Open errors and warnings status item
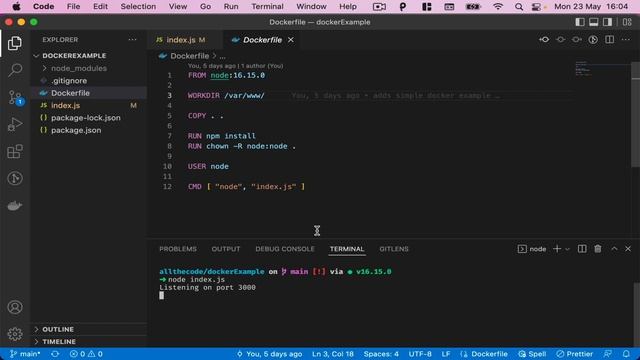The width and height of the screenshot is (640, 360). pyautogui.click(x=86, y=354)
